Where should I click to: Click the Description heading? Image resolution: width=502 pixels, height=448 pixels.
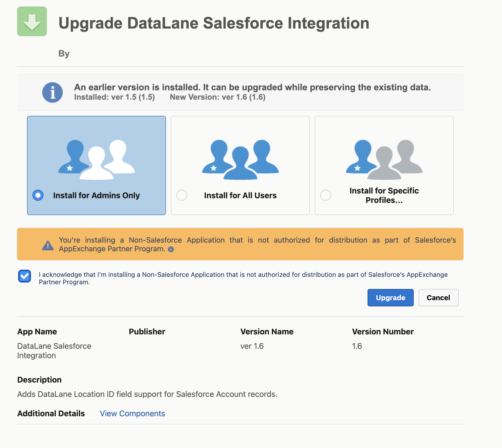(x=39, y=380)
